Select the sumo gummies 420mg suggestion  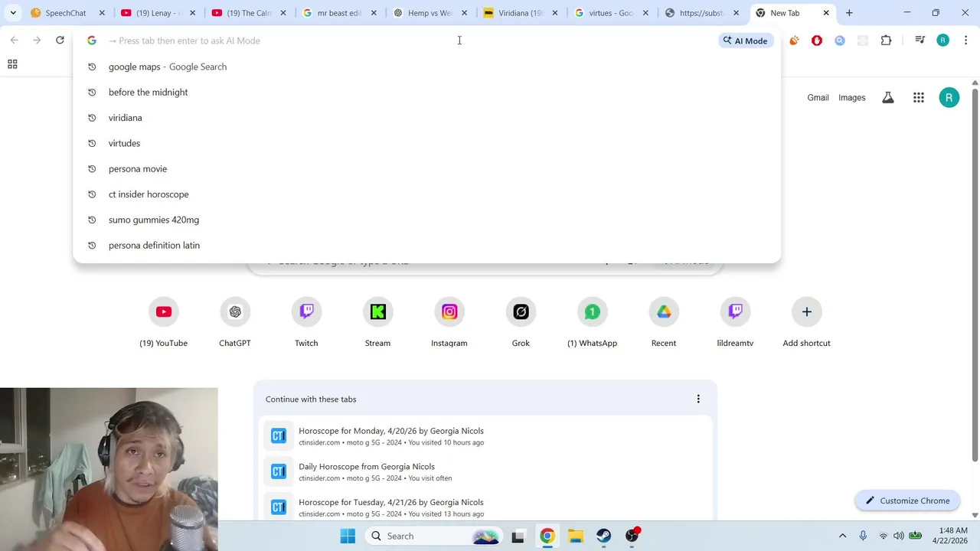426,220
